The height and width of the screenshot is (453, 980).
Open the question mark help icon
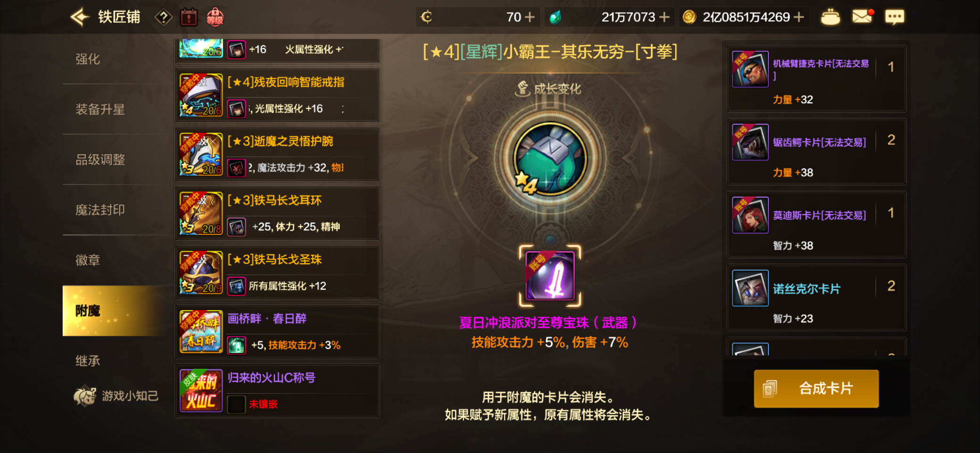[x=163, y=18]
